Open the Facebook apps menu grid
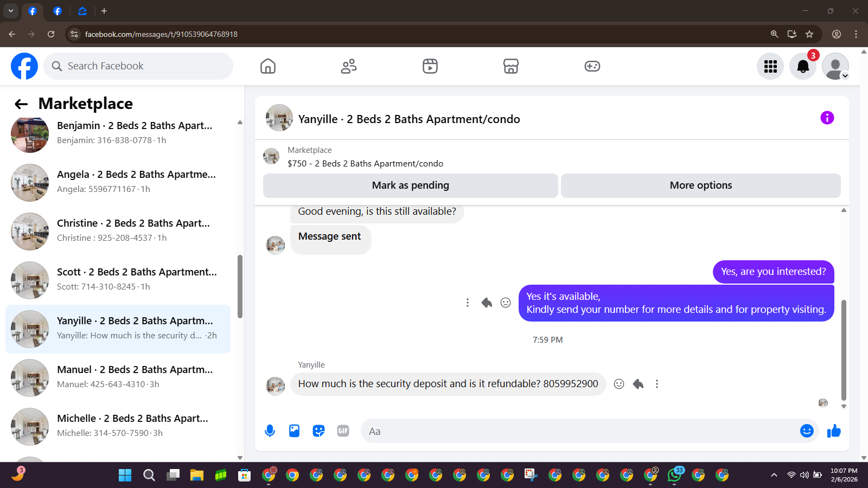 (770, 66)
